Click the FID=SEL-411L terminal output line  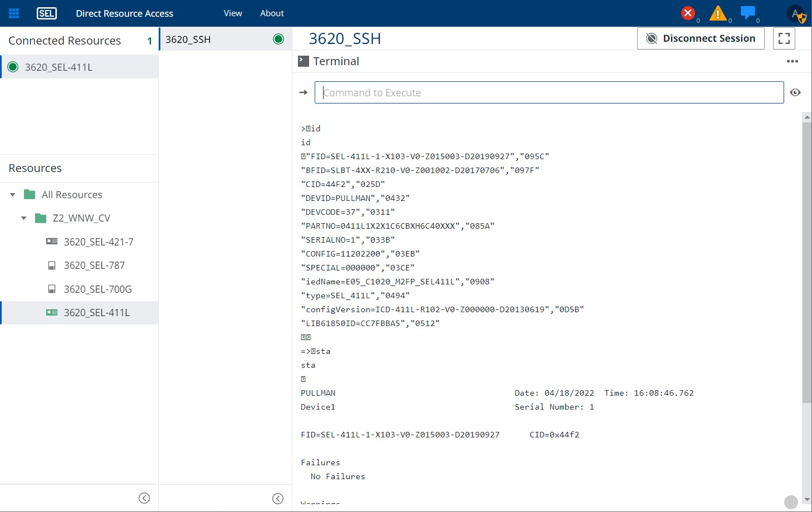tap(425, 156)
